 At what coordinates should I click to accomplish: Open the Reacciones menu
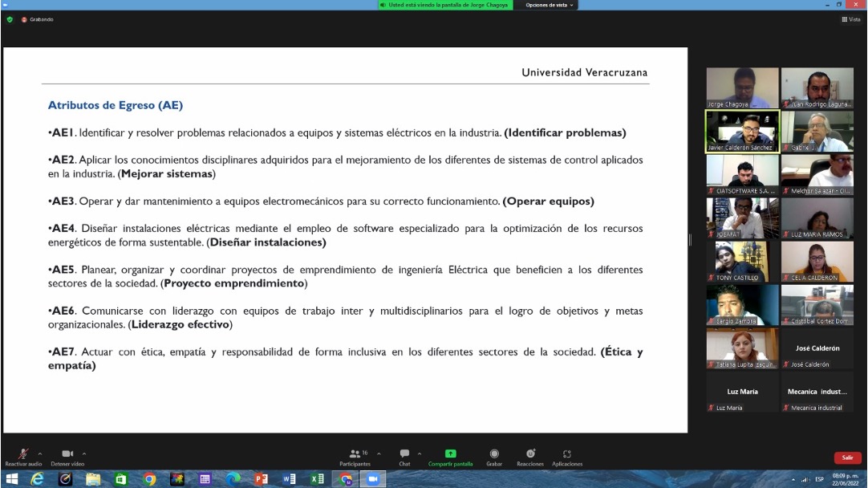coord(530,455)
